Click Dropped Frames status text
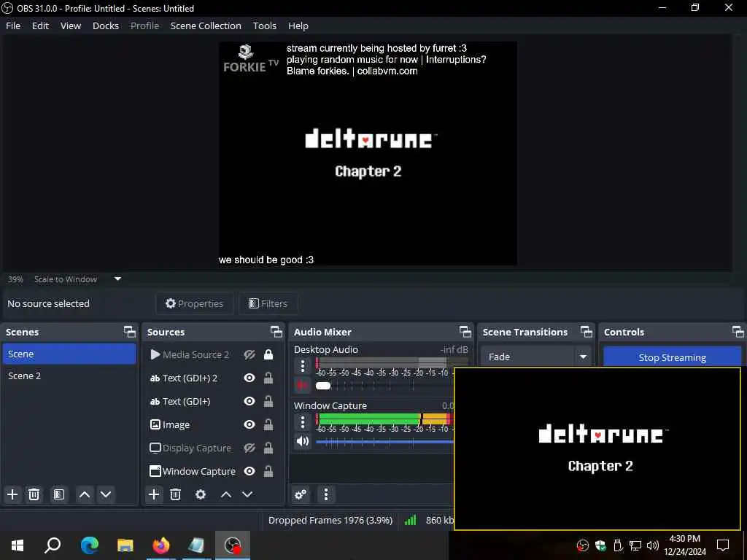Viewport: 747px width, 560px height. click(x=330, y=520)
